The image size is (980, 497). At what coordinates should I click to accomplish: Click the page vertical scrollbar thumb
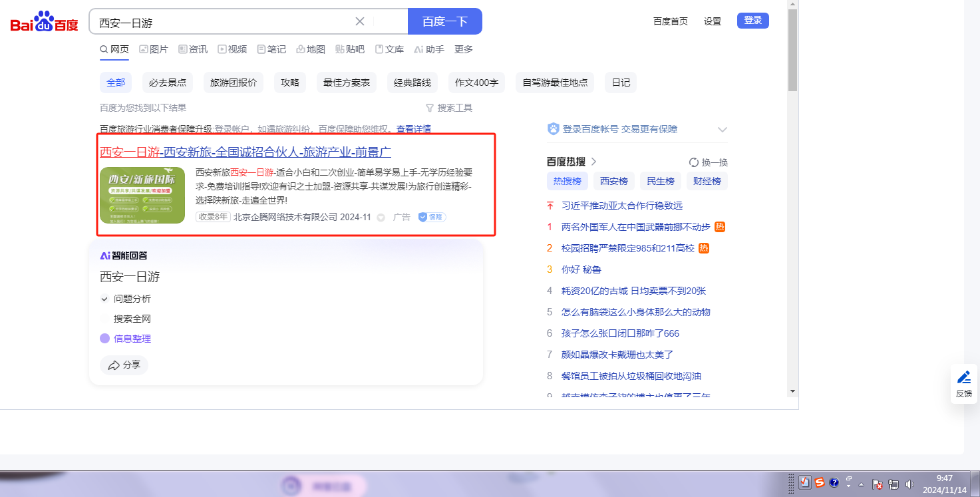tap(792, 50)
